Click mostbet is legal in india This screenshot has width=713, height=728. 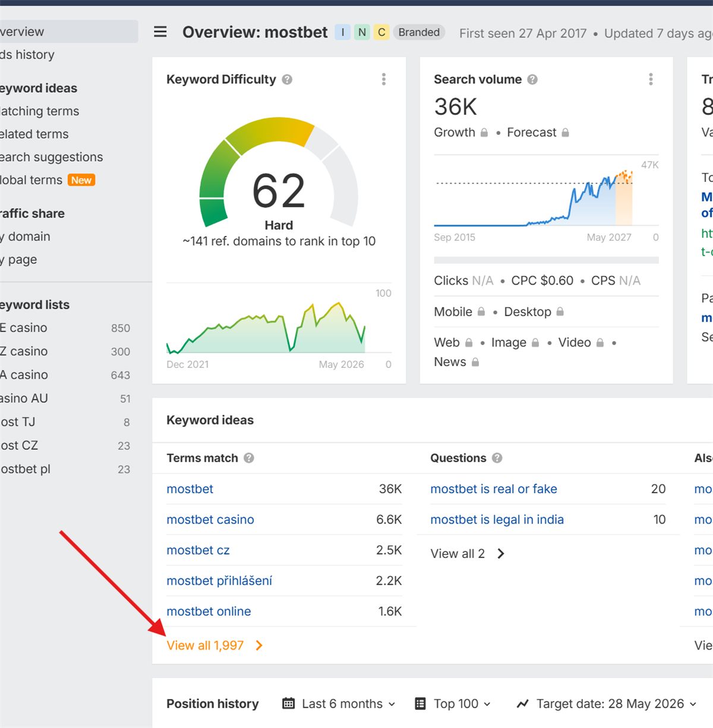[497, 519]
